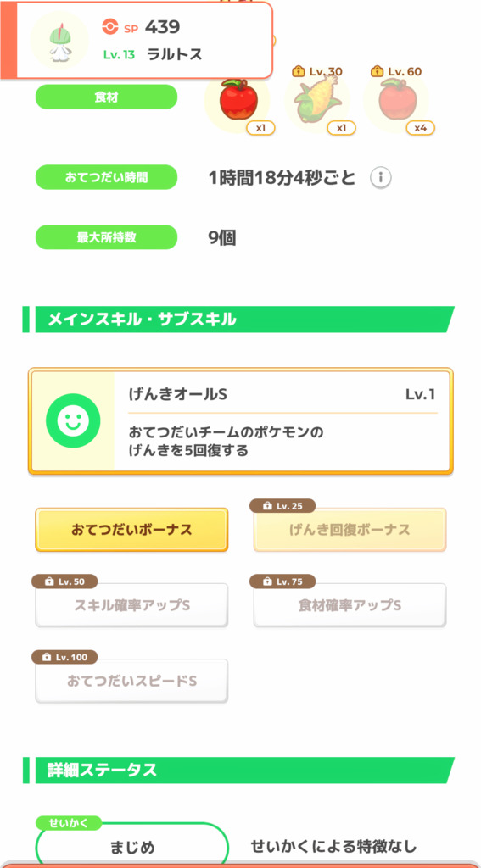481x868 pixels.
Task: Select the Lv. 30 locked corn ingredient
Action: pos(316,100)
